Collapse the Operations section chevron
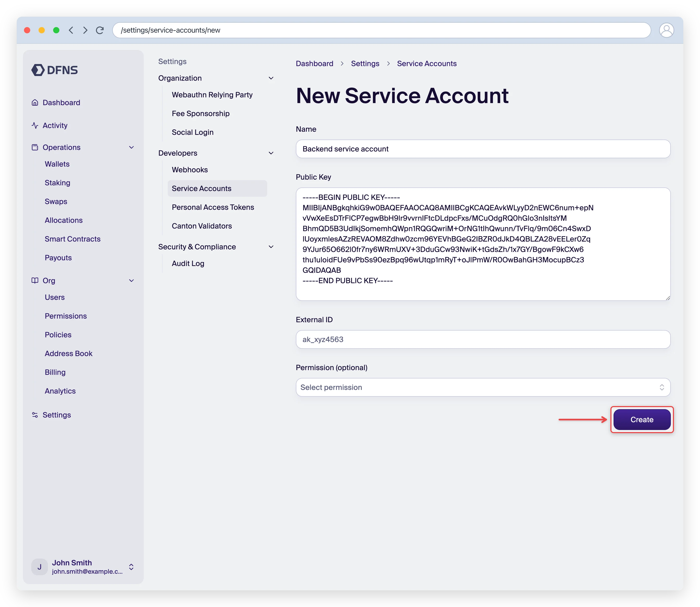 [x=132, y=147]
